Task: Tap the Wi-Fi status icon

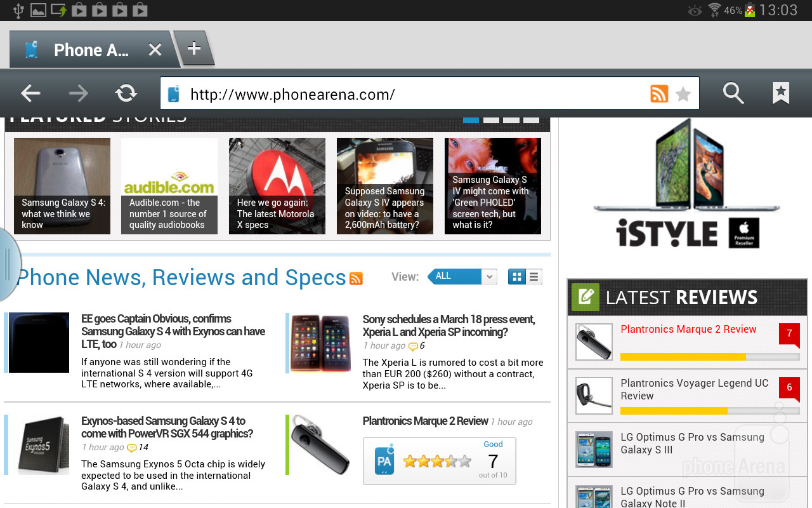Action: coord(715,10)
